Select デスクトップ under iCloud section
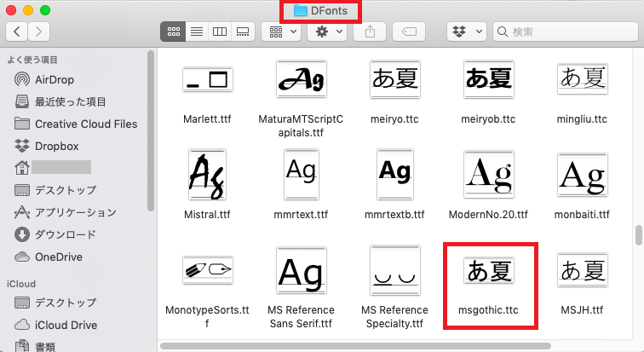Viewport: 644px width, 352px height. [x=55, y=303]
